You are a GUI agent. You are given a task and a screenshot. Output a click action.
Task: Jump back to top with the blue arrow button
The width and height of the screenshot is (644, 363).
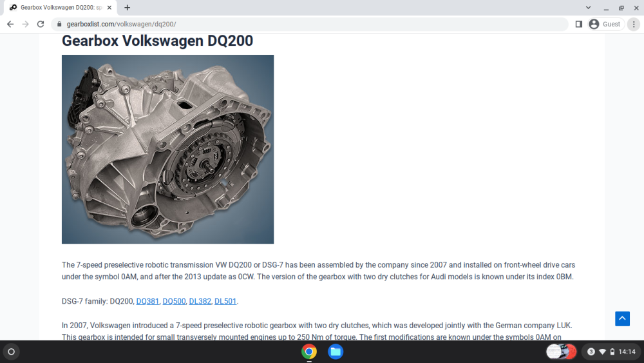(x=622, y=319)
